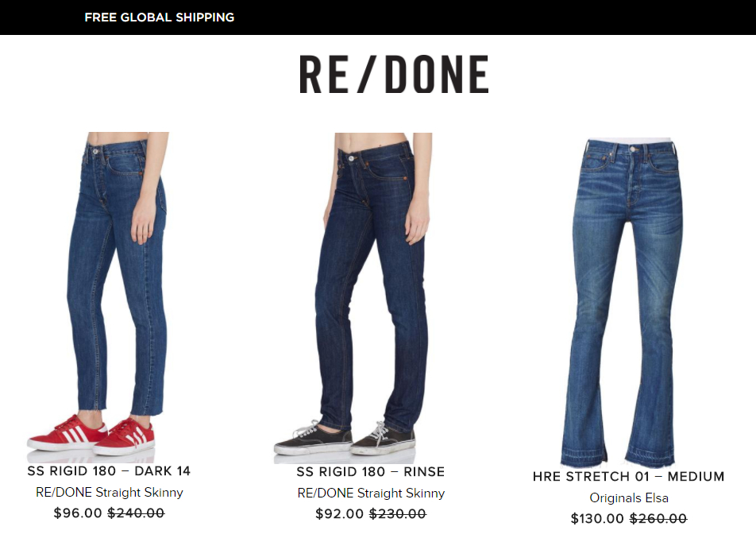Click the $92.00 sale price
Image resolution: width=756 pixels, height=538 pixels.
[x=339, y=514]
